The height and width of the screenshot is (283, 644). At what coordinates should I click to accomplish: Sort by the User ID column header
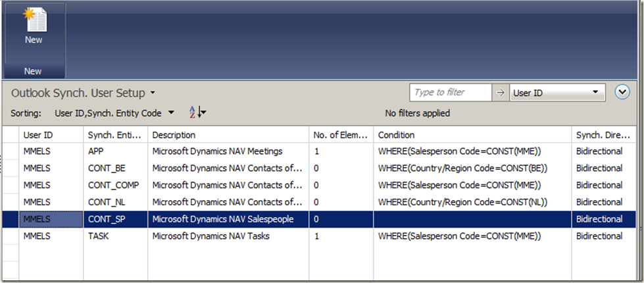tap(50, 134)
